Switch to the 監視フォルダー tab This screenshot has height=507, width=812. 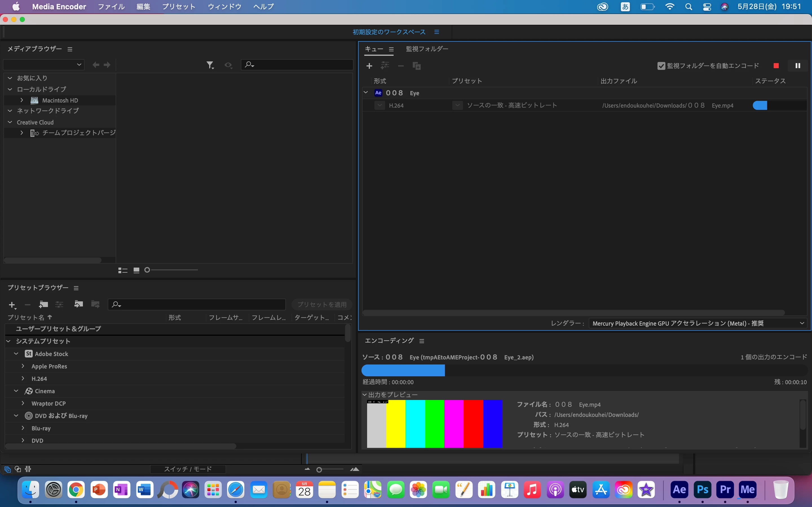(x=427, y=49)
